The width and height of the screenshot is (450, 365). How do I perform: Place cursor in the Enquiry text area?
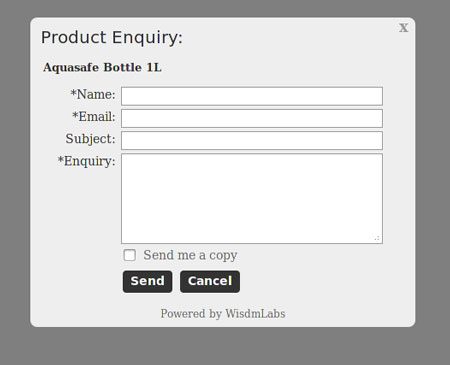click(252, 199)
